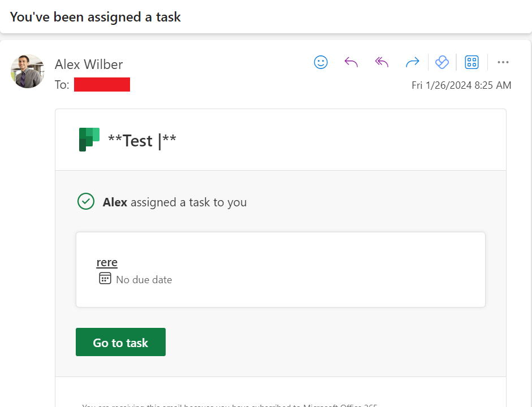This screenshot has height=407, width=532.
Task: Open the Apps grid icon
Action: pos(472,62)
